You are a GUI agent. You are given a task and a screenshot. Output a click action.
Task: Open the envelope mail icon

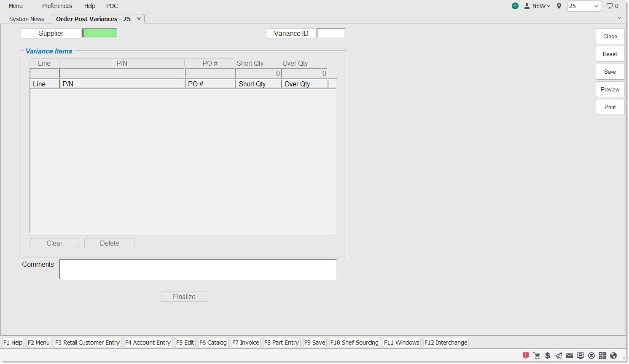pyautogui.click(x=570, y=356)
